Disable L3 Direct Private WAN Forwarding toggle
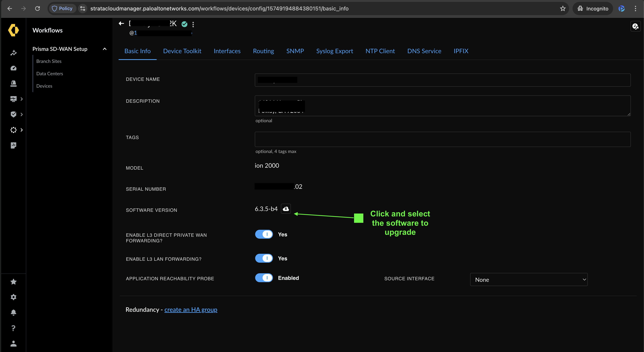Image resolution: width=644 pixels, height=352 pixels. (264, 234)
